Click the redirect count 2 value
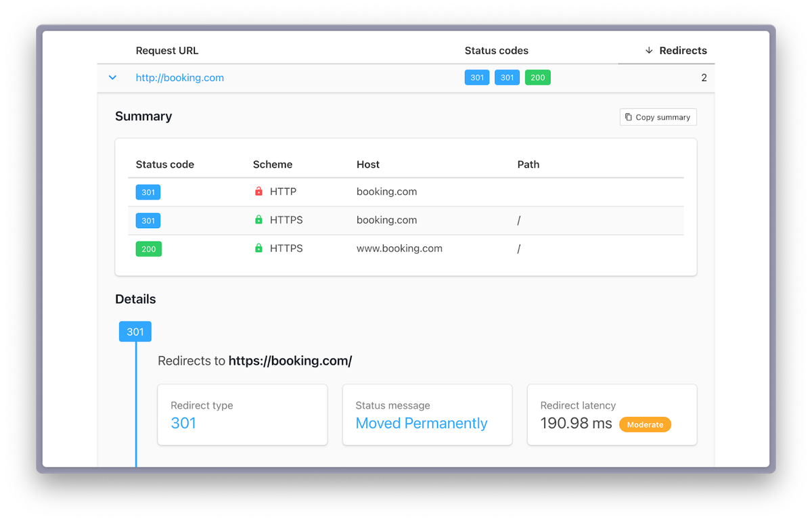Viewport: 812px width, 521px height. click(704, 78)
